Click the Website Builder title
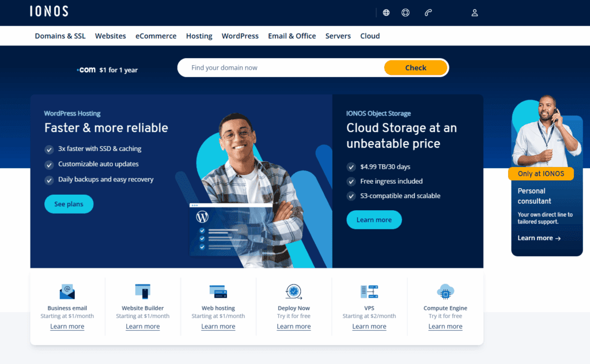Image resolution: width=590 pixels, height=364 pixels. tap(143, 308)
